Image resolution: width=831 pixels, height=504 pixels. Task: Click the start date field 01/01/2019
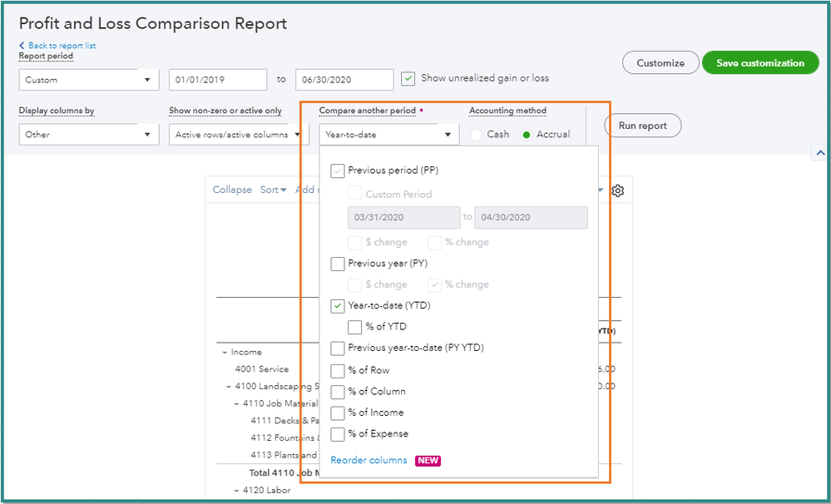tap(218, 80)
